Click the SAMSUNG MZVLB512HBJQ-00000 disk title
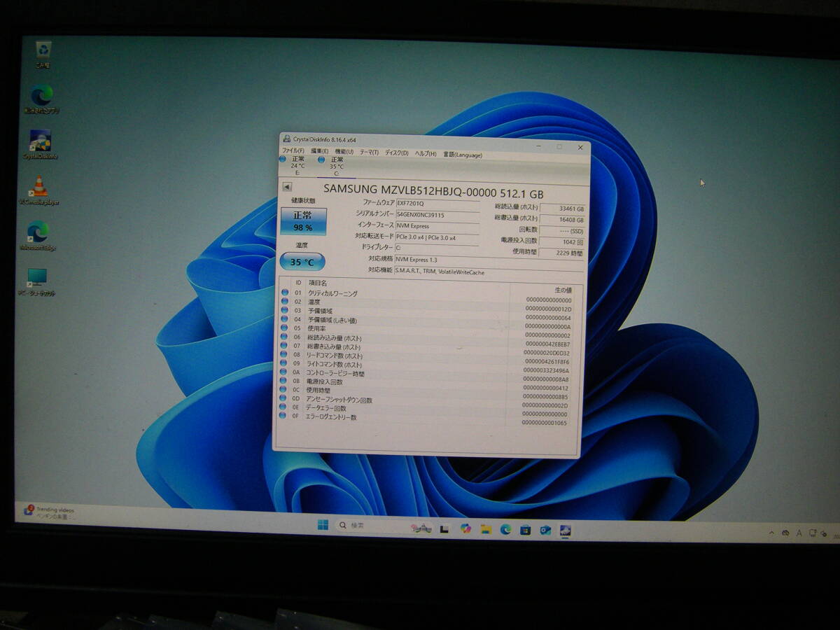 pyautogui.click(x=433, y=192)
